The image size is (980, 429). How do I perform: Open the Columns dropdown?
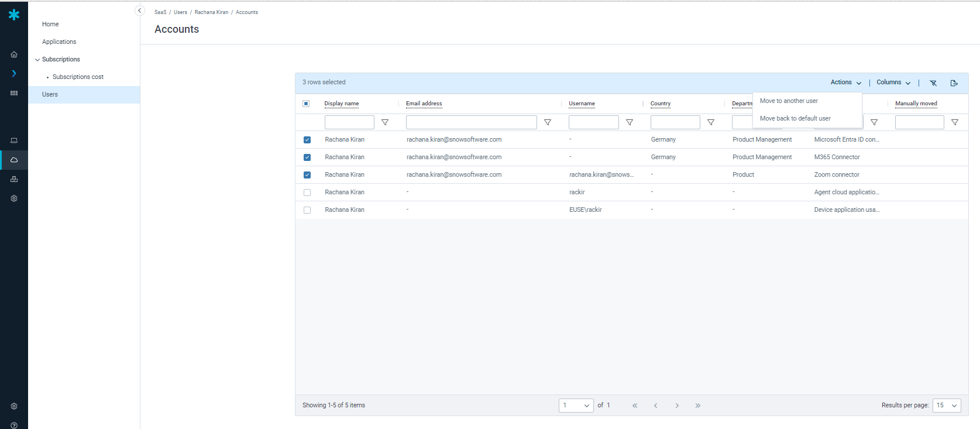click(x=893, y=83)
